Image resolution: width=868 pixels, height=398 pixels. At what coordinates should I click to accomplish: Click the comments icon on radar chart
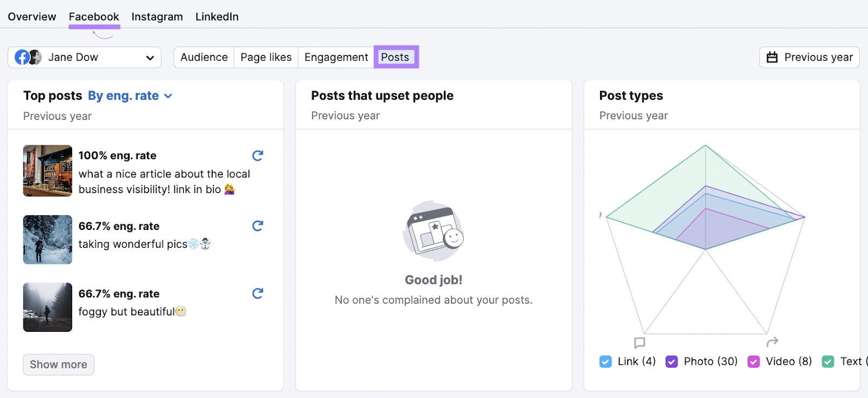point(640,343)
